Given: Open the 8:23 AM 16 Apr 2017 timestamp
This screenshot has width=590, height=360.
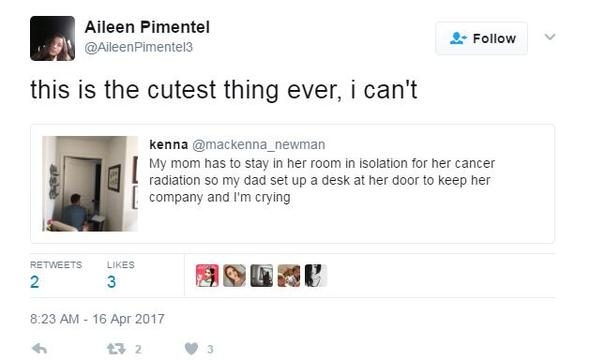Looking at the screenshot, I should click(97, 319).
